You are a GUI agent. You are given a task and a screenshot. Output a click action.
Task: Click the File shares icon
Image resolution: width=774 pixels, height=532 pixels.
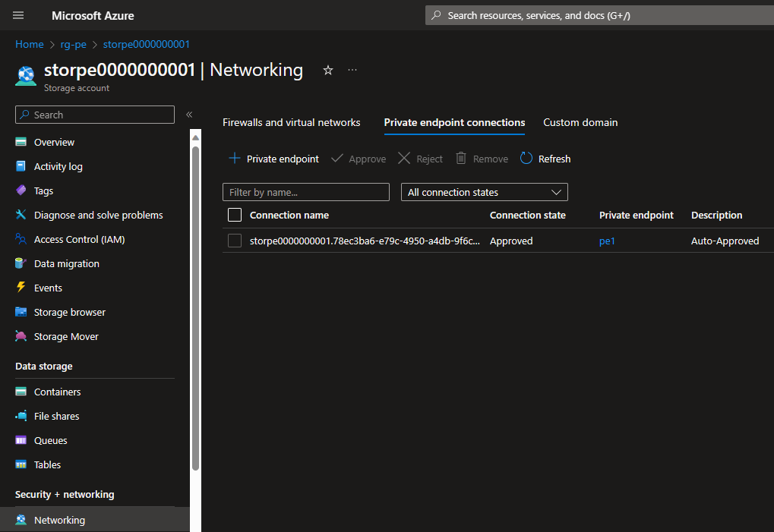click(x=21, y=416)
